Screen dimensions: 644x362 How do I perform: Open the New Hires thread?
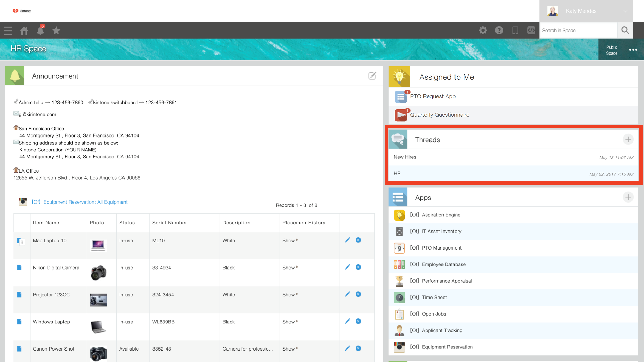click(405, 157)
